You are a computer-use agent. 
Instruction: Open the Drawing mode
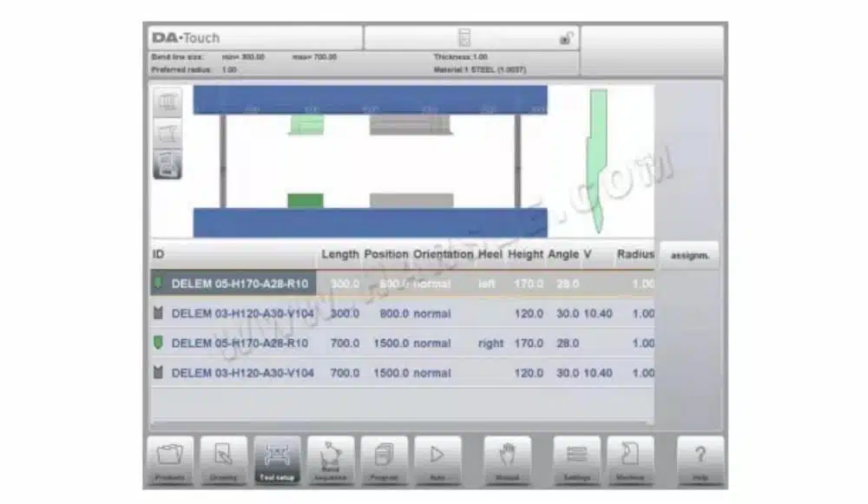coord(224,461)
